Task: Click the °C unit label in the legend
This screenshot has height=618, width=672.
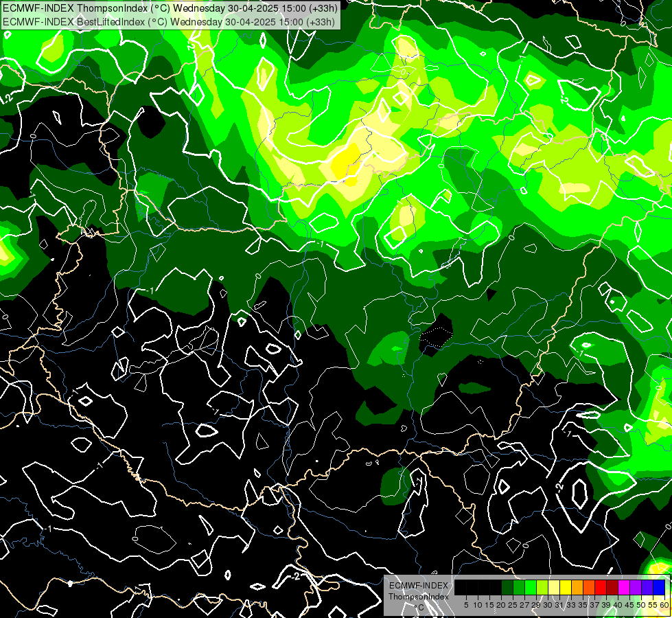Action: click(419, 608)
